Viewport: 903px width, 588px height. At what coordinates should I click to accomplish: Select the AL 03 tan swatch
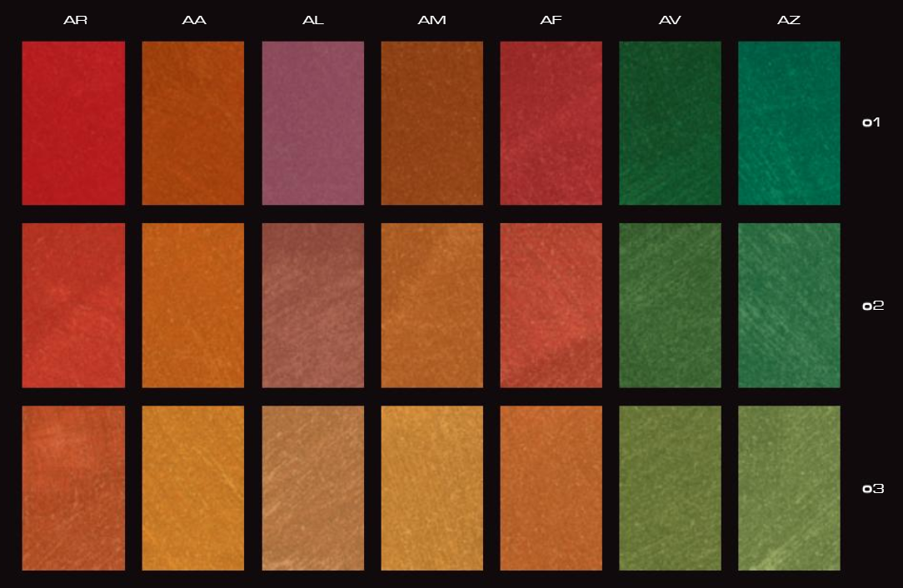pos(312,488)
